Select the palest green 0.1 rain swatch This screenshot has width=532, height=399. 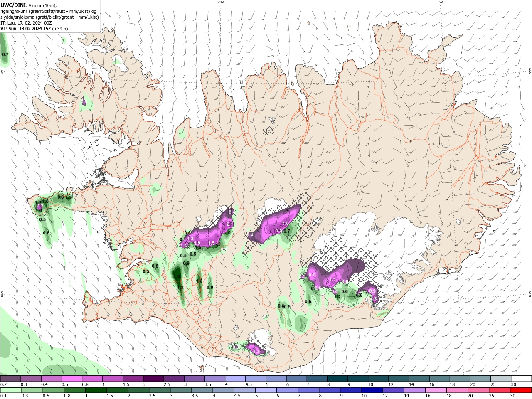(10, 390)
